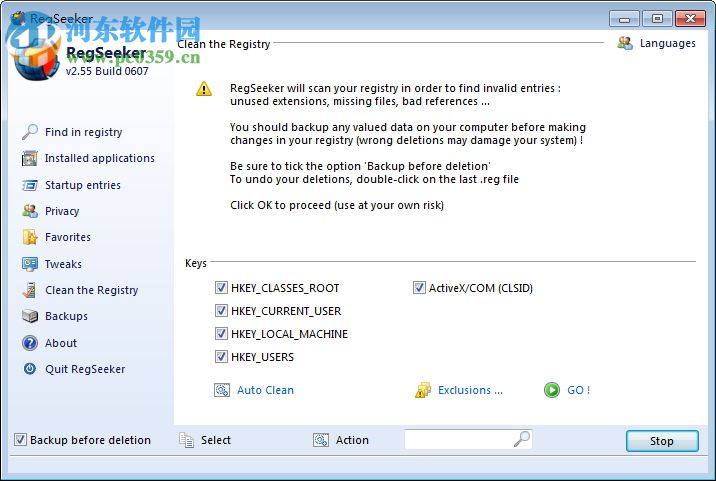
Task: Click the Action label in bottom bar
Action: 352,440
